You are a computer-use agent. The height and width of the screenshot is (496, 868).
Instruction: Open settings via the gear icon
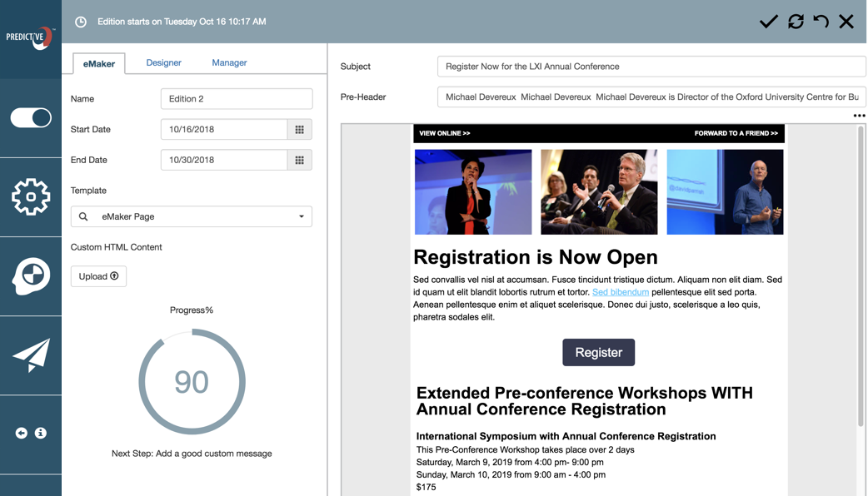(31, 197)
